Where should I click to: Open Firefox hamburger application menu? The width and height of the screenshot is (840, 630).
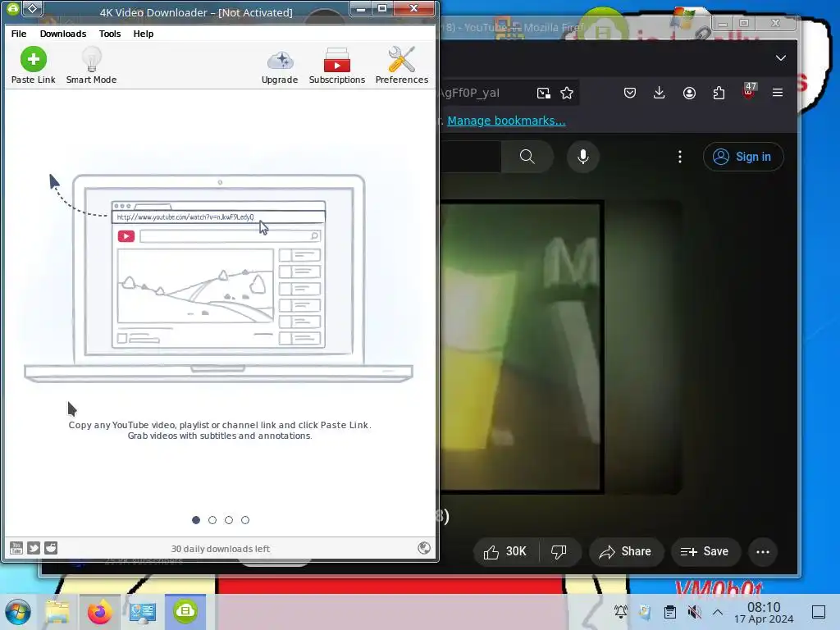point(778,93)
